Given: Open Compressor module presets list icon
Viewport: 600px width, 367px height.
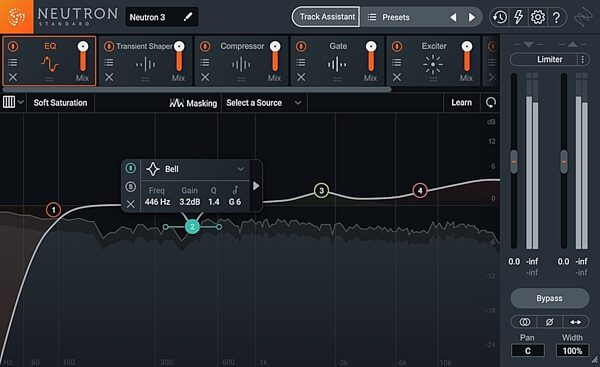Looking at the screenshot, I should (x=205, y=62).
